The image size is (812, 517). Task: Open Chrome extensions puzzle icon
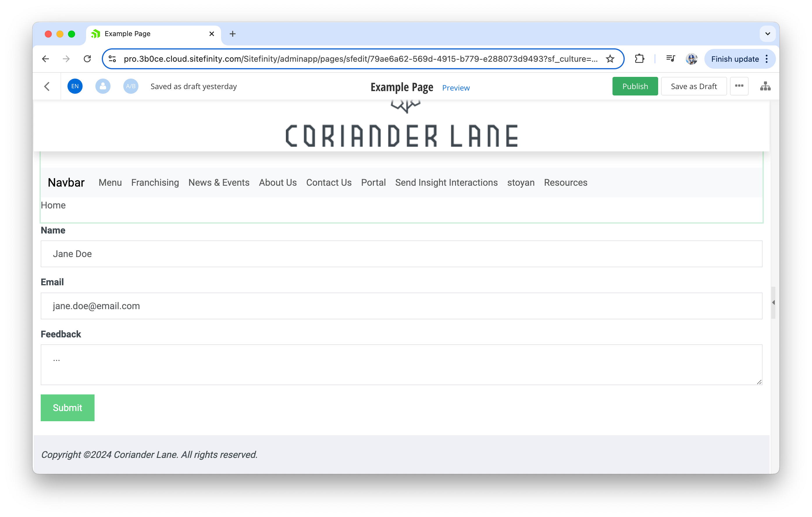[x=639, y=59]
